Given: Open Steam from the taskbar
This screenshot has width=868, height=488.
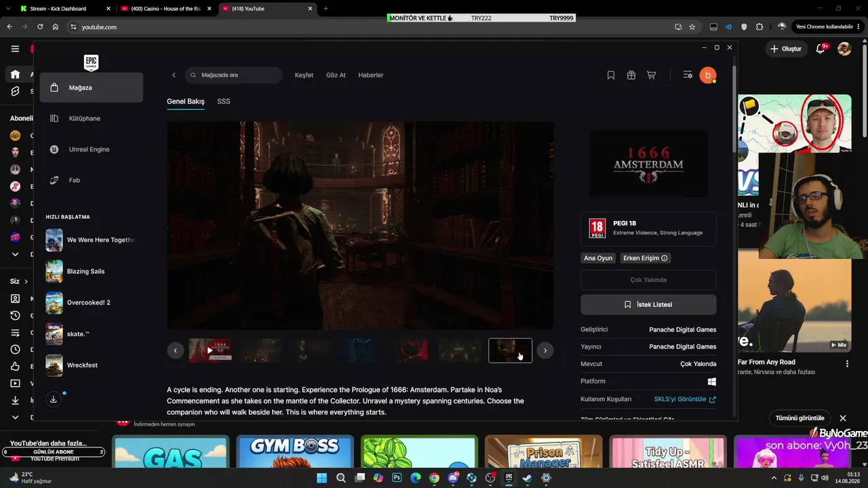Looking at the screenshot, I should (527, 478).
